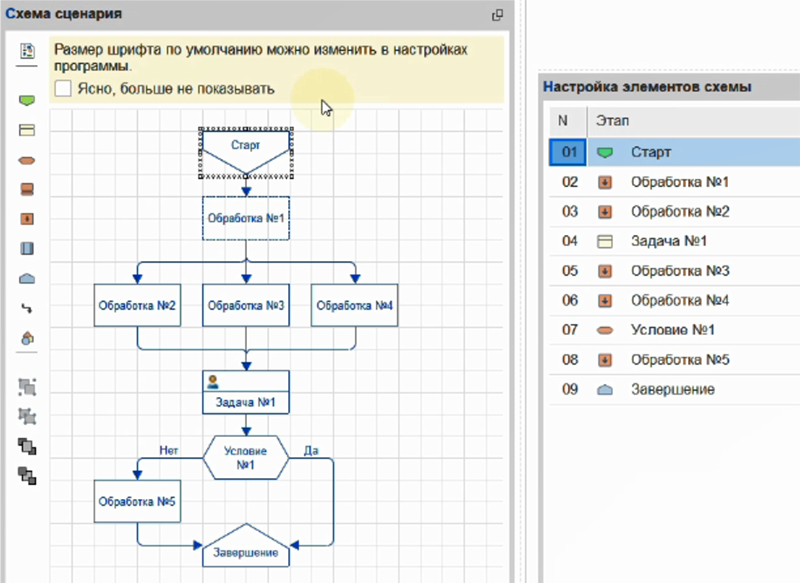Click the processing icon in the Обработка №5 row
This screenshot has height=583, width=800.
coord(605,360)
